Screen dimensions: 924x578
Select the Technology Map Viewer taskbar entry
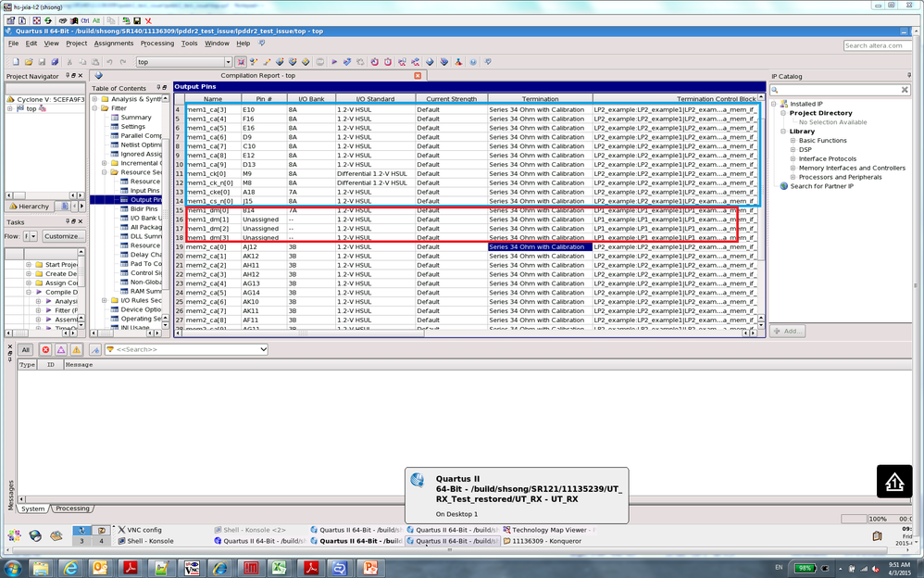[x=549, y=530]
